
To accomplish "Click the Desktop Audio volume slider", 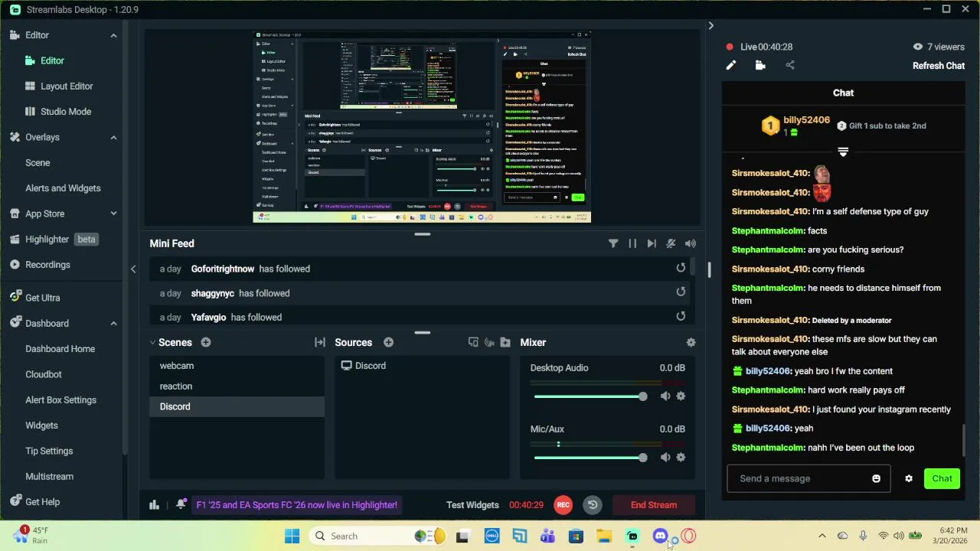I will coord(590,396).
